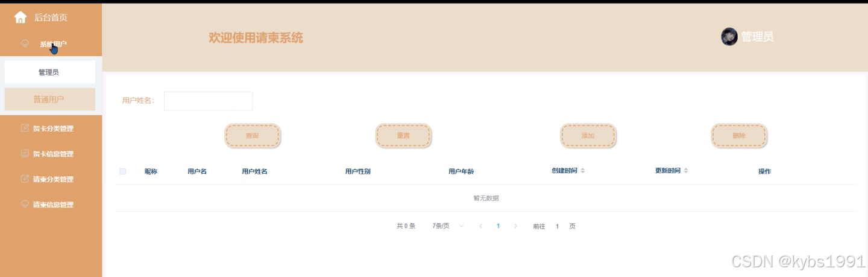The width and height of the screenshot is (868, 277).
Task: Click the 用户姓名 column header in the table
Action: tap(254, 171)
